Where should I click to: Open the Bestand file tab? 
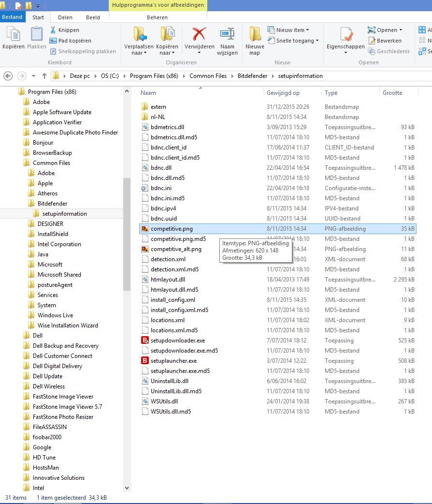tap(12, 17)
